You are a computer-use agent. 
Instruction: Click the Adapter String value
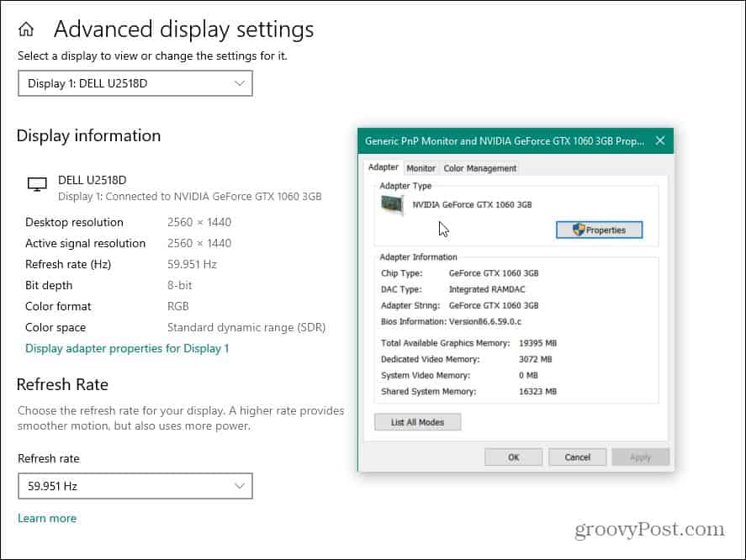tap(494, 305)
